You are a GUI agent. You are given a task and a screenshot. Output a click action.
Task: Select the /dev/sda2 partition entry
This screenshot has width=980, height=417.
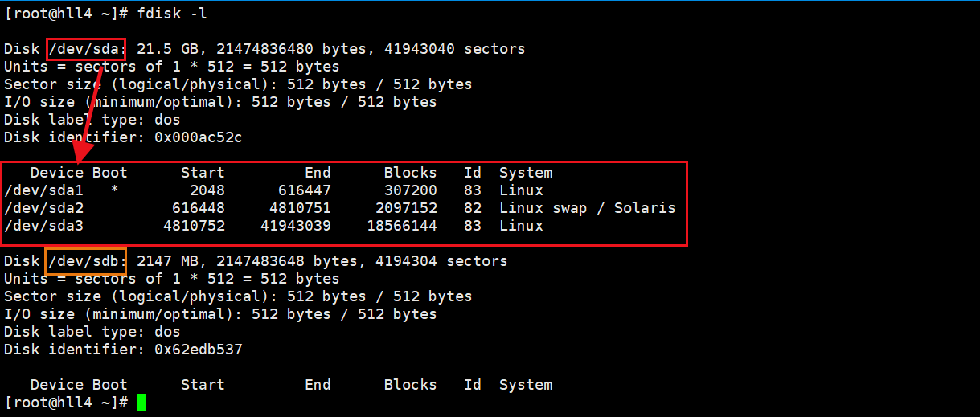[39, 209]
